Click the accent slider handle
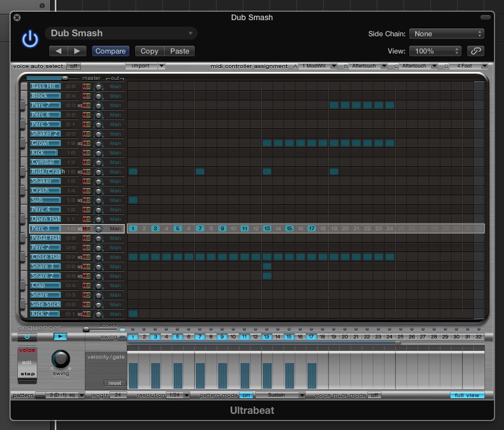 [86, 330]
